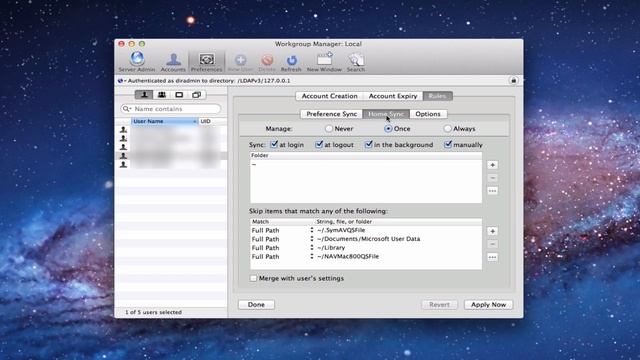Remove folder with the minus button

tap(492, 178)
